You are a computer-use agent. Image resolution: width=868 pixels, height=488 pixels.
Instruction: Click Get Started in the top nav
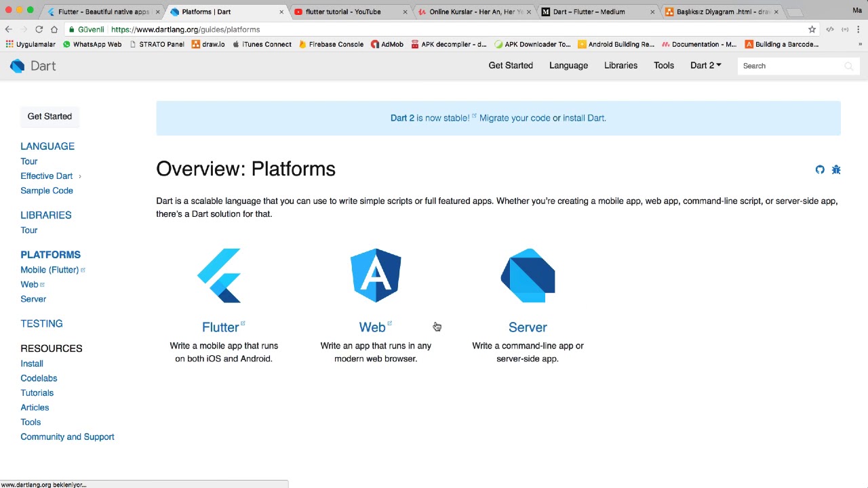(511, 66)
